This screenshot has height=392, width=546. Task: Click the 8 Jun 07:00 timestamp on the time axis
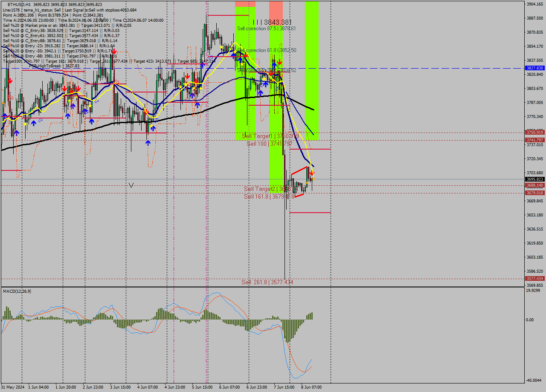click(311, 388)
